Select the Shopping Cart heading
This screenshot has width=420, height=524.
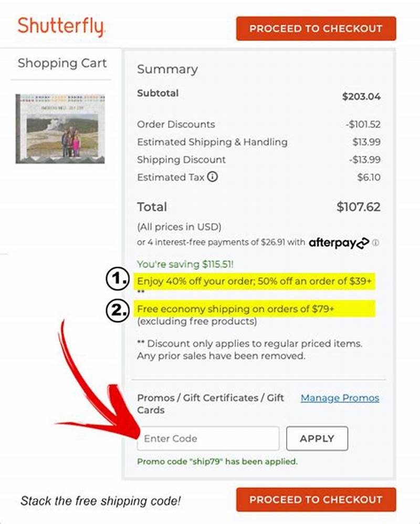point(62,63)
